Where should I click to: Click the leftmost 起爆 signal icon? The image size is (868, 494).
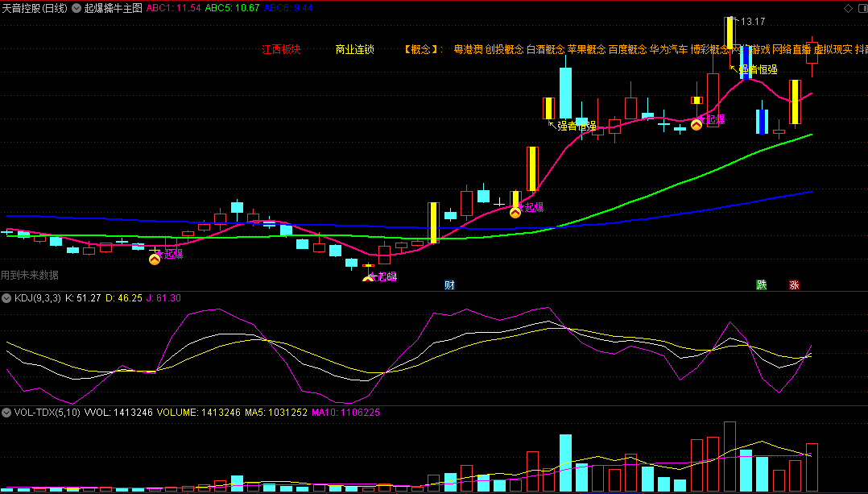(155, 259)
